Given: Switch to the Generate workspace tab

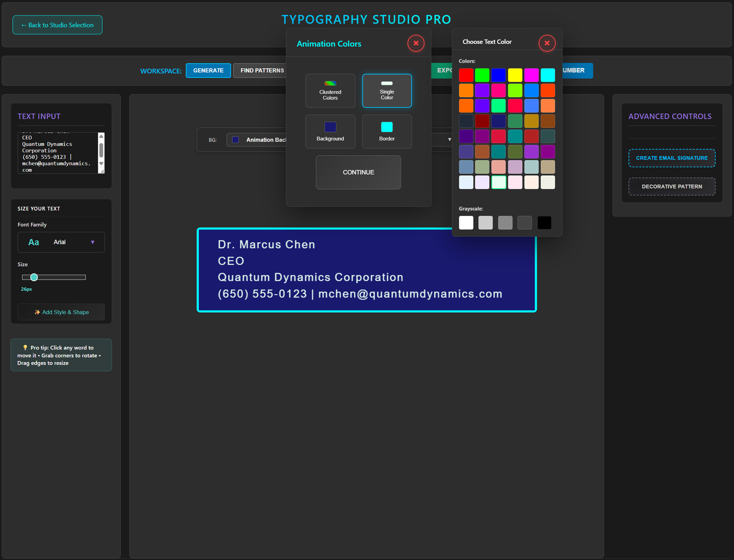Looking at the screenshot, I should 208,71.
